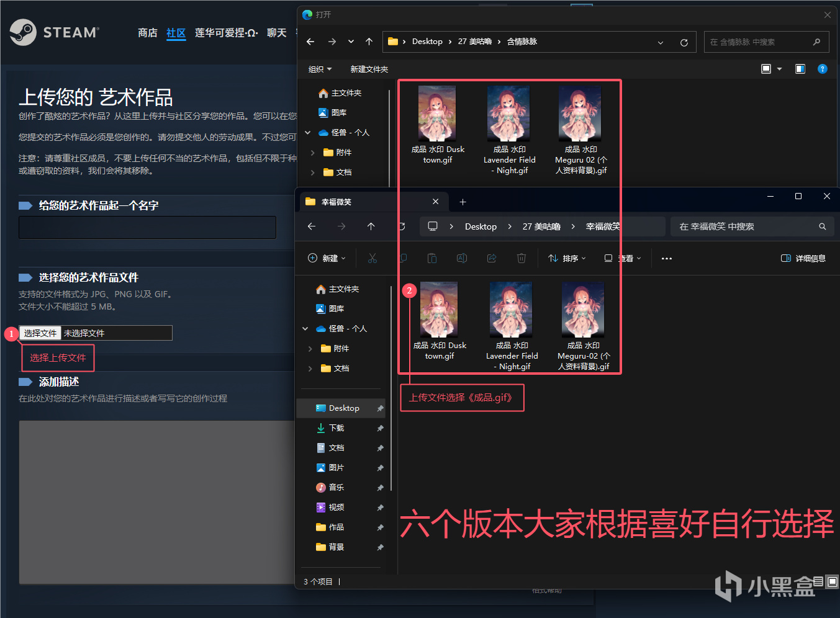Image resolution: width=840 pixels, height=618 pixels.
Task: Collapse 怪兽 - 个人 in the Explorer tree
Action: [x=305, y=328]
